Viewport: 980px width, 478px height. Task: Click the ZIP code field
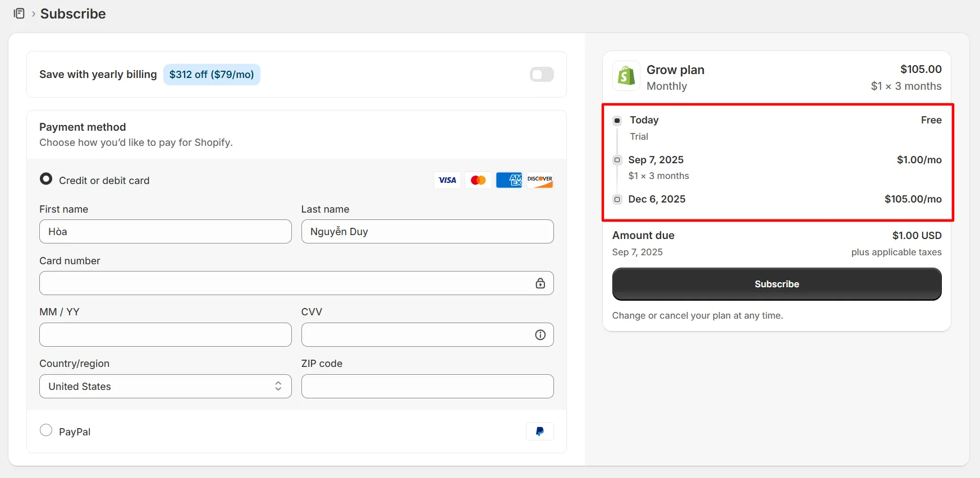pyautogui.click(x=428, y=387)
